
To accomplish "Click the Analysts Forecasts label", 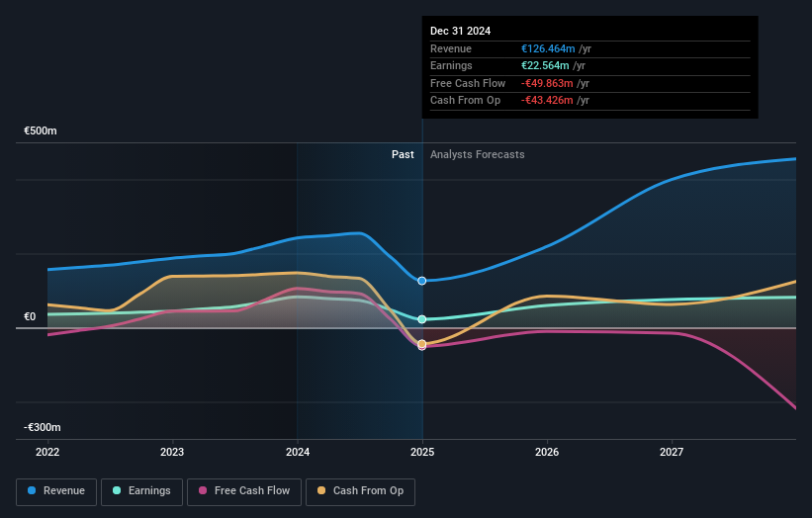I will [477, 154].
